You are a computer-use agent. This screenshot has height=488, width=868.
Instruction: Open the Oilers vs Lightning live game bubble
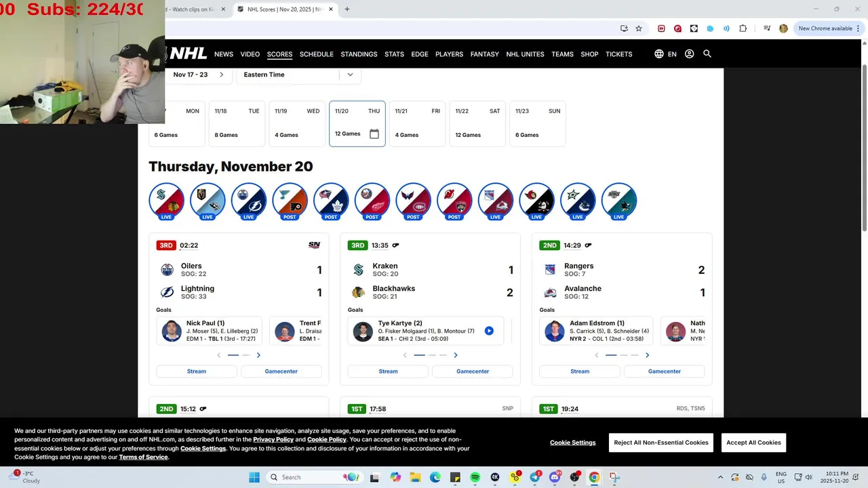[x=249, y=201]
